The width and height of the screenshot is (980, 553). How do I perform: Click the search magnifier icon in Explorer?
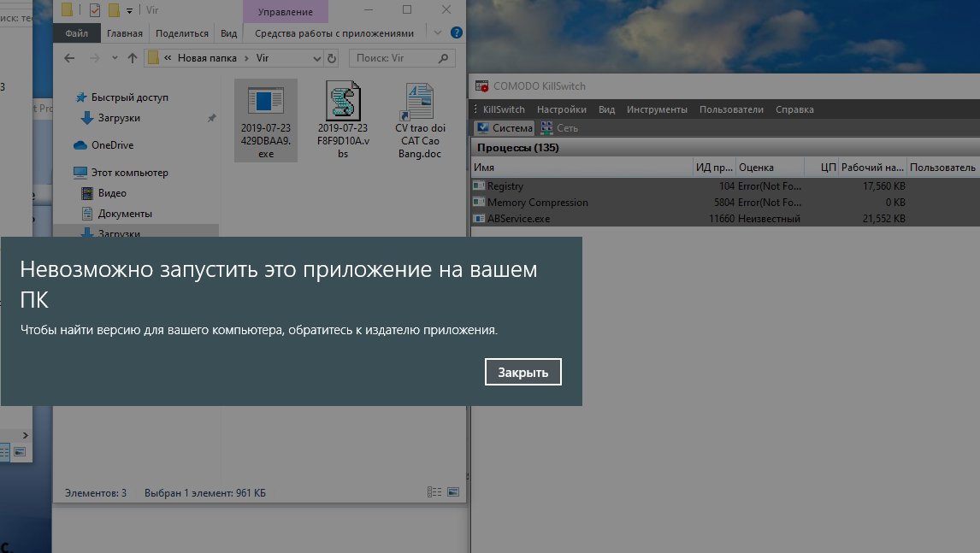(x=444, y=58)
